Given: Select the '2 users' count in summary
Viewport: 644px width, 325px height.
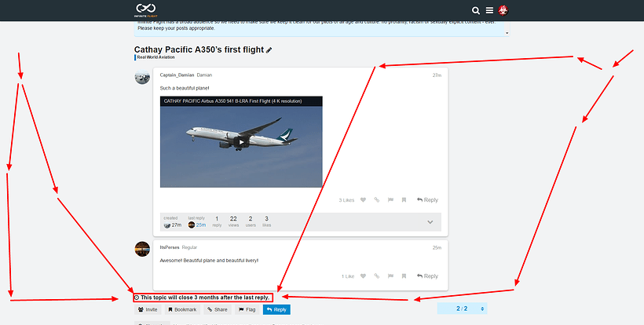Looking at the screenshot, I should point(251,221).
